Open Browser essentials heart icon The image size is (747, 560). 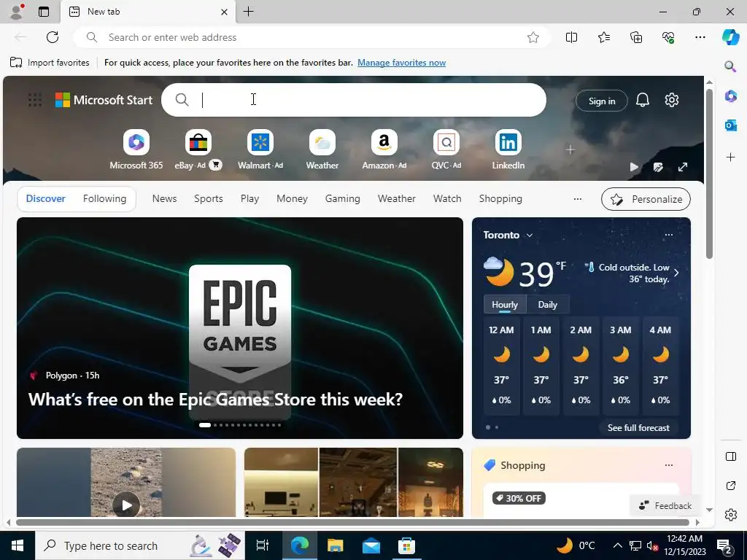tap(668, 37)
